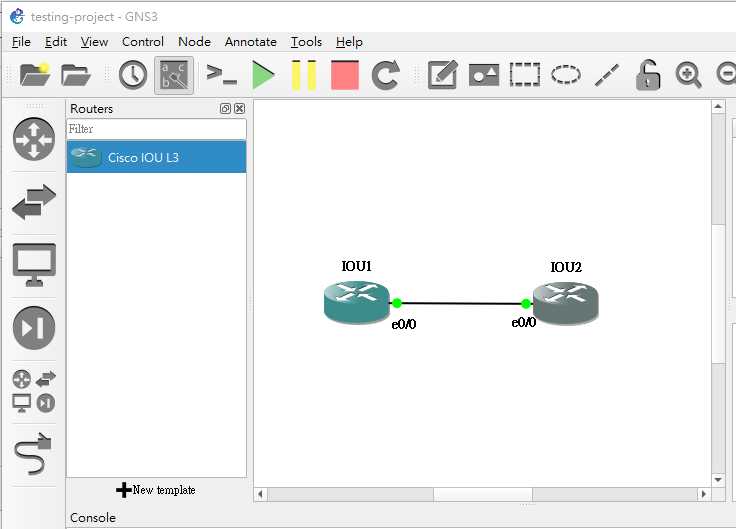Image resolution: width=736 pixels, height=529 pixels.
Task: Suspend all nodes with yellow pause
Action: [x=304, y=75]
